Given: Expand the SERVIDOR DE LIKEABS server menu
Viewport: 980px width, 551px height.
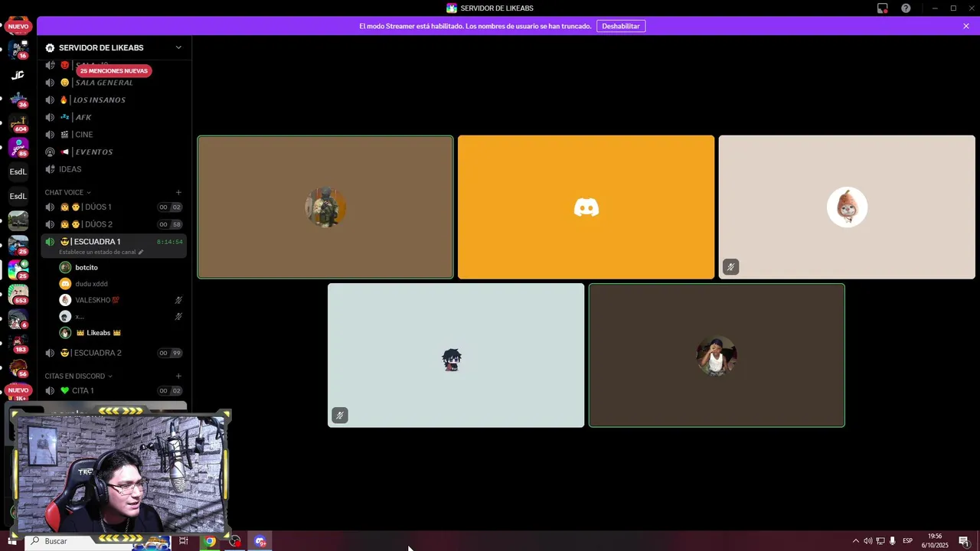Looking at the screenshot, I should [178, 47].
